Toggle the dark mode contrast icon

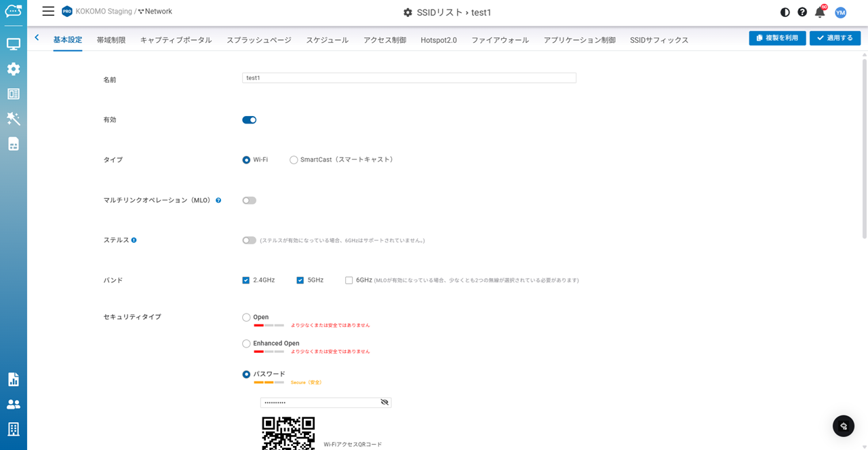tap(785, 12)
